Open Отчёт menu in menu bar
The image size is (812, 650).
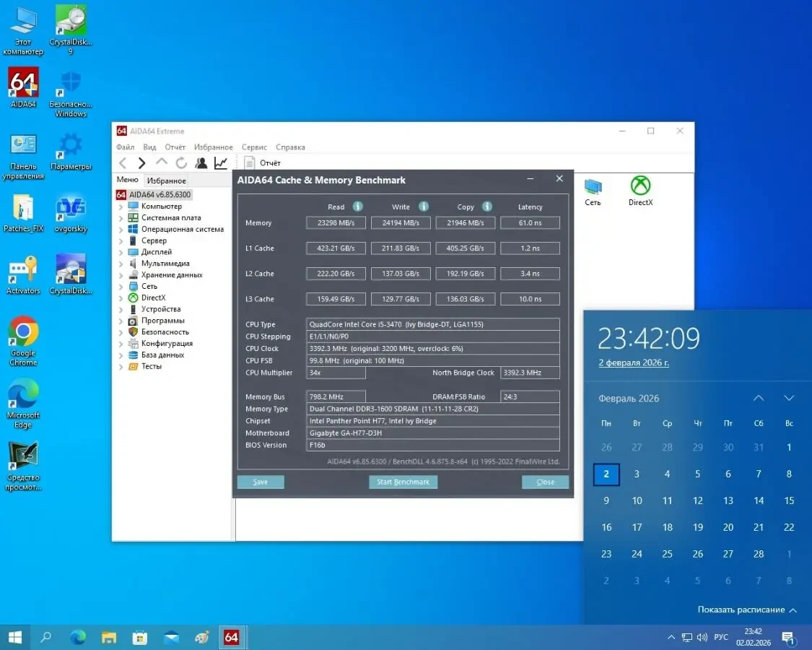[175, 147]
